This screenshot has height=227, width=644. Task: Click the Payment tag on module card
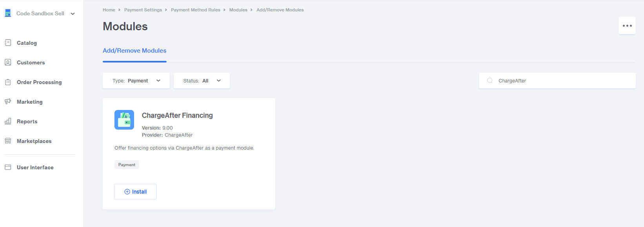tap(127, 165)
